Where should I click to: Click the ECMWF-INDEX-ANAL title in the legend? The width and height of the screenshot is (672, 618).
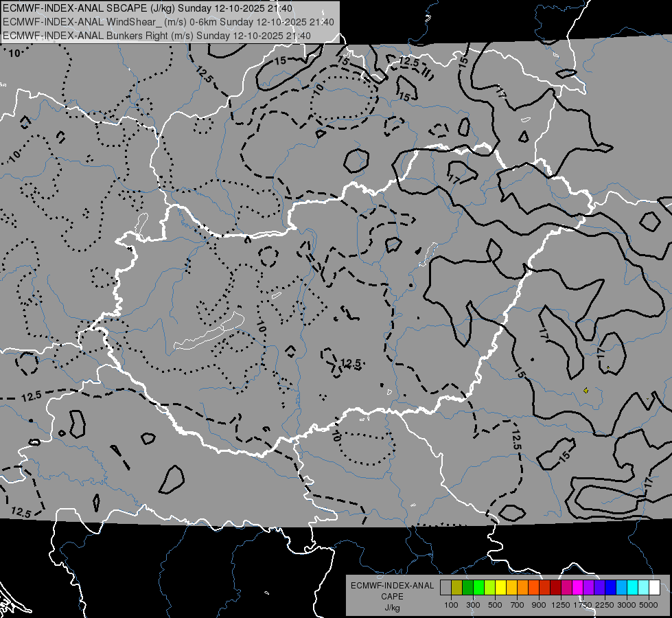pyautogui.click(x=392, y=586)
